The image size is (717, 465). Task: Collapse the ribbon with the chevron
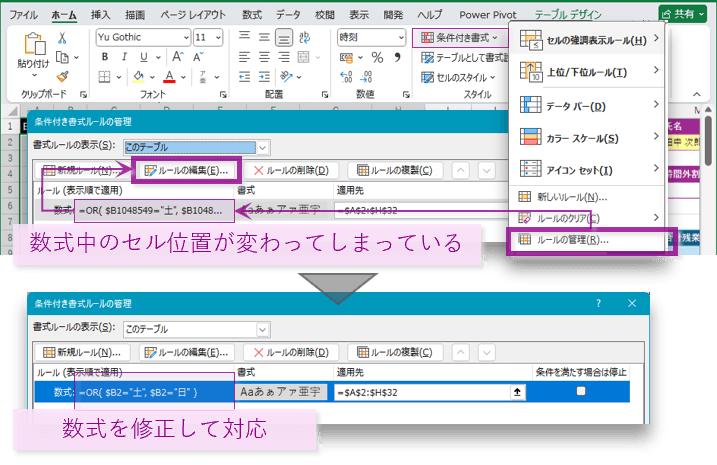[x=696, y=95]
